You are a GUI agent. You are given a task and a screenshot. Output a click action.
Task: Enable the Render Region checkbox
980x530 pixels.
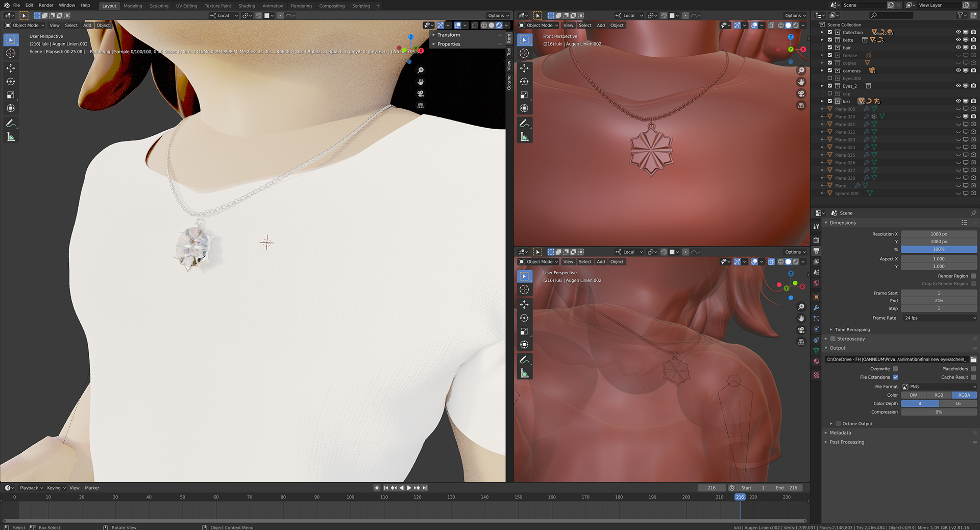click(x=973, y=276)
